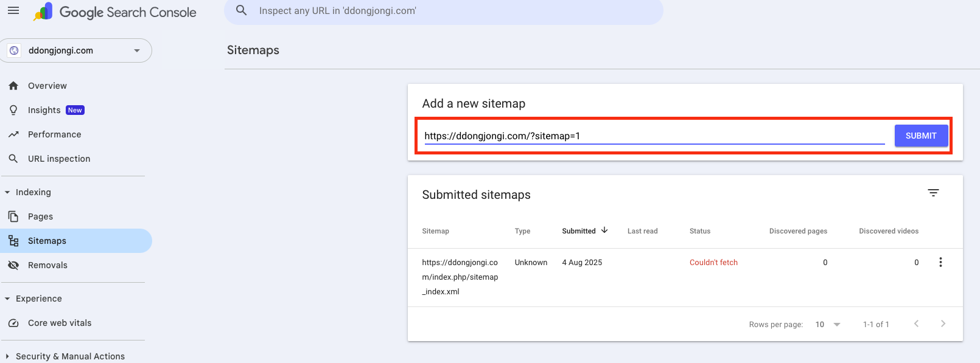
Task: Click the Sitemaps tree icon
Action: pos(13,241)
